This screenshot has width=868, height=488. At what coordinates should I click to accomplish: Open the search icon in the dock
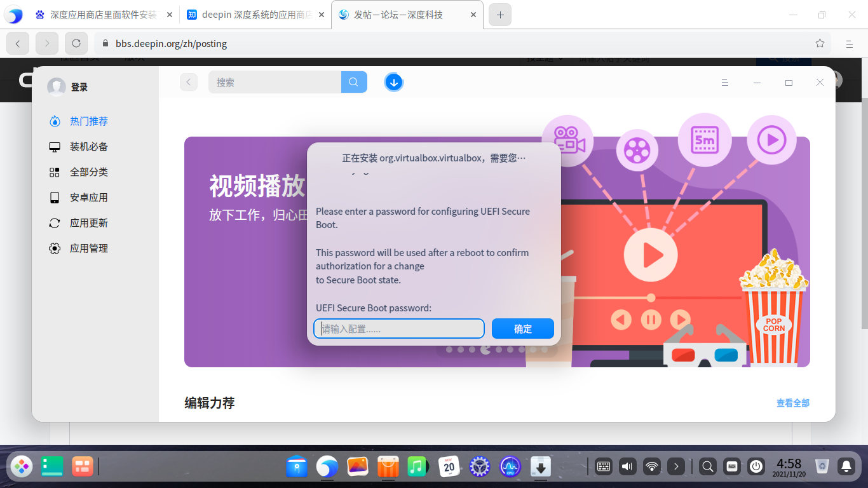coord(707,466)
